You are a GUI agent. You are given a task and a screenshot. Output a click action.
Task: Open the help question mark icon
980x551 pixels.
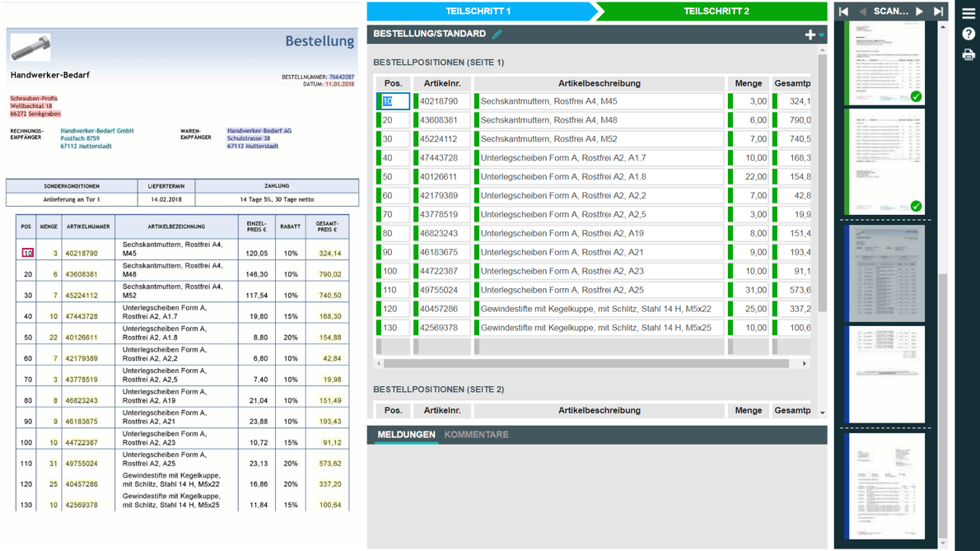click(x=968, y=35)
